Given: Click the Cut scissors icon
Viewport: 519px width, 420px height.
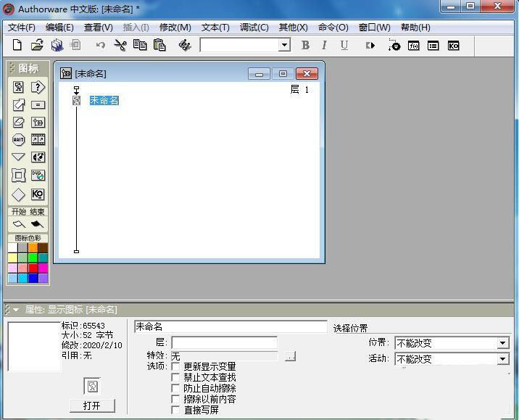Looking at the screenshot, I should point(120,45).
